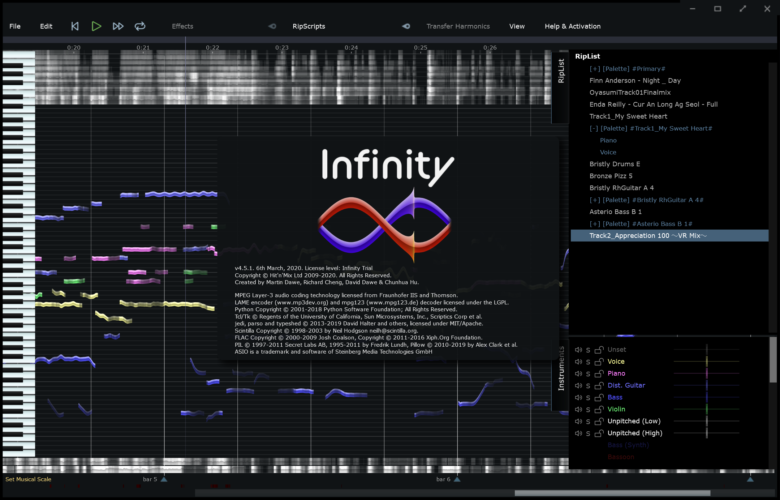Click the Voice level slider
The height and width of the screenshot is (500, 780).
[x=706, y=362]
